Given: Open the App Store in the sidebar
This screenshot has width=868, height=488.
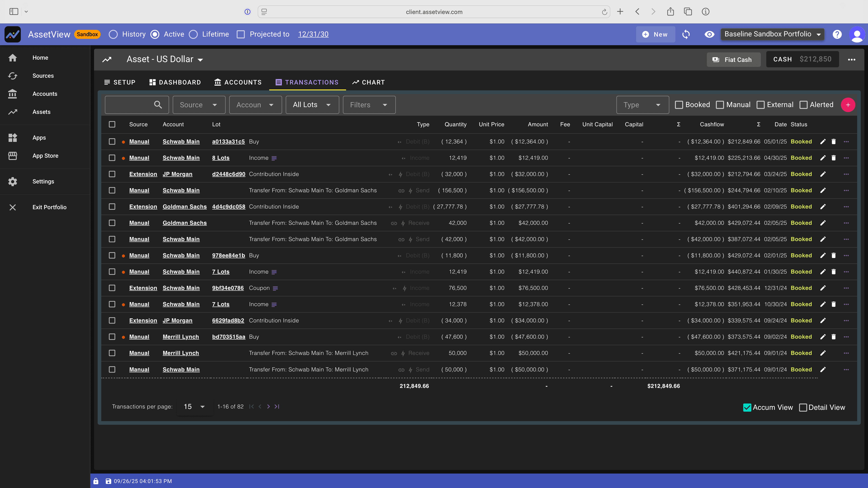Looking at the screenshot, I should (45, 156).
